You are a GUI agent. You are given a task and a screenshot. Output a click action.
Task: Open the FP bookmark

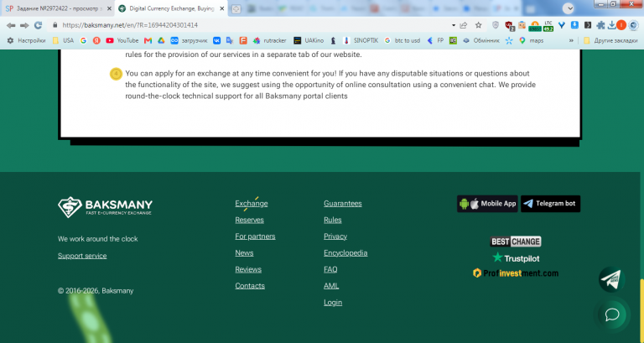click(x=435, y=40)
